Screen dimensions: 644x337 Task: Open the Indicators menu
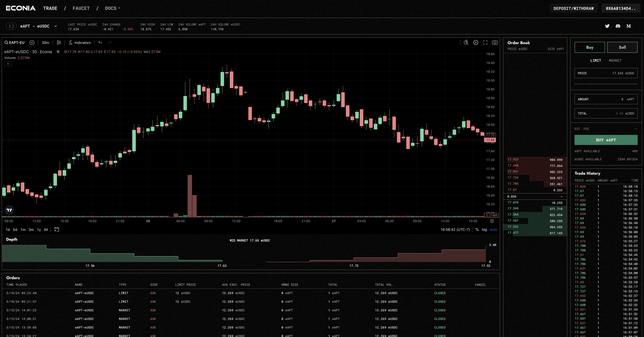tap(80, 43)
